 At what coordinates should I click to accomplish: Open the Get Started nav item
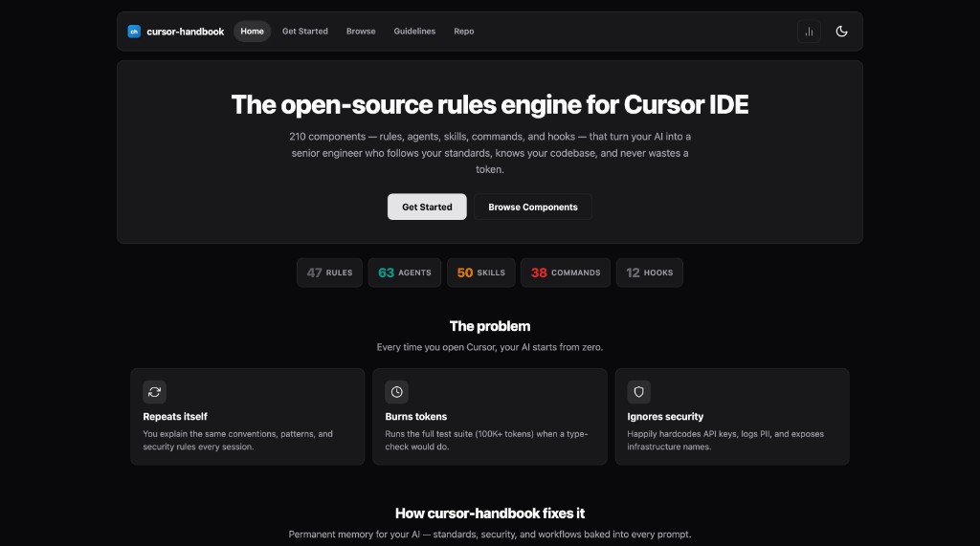pyautogui.click(x=305, y=32)
